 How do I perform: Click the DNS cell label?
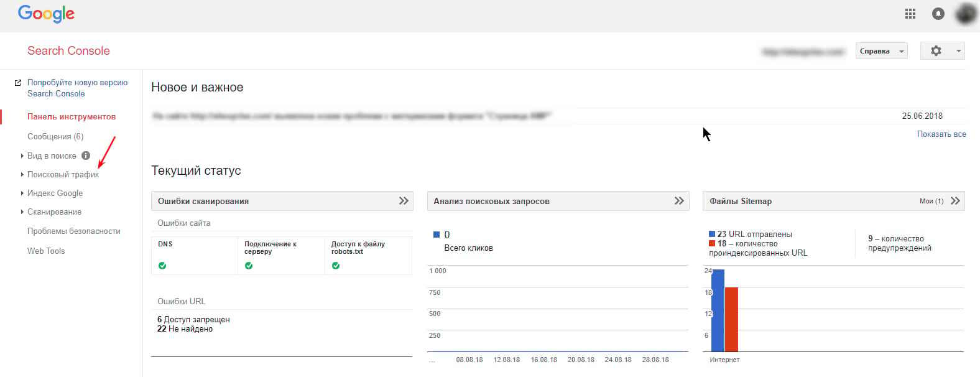pos(165,244)
